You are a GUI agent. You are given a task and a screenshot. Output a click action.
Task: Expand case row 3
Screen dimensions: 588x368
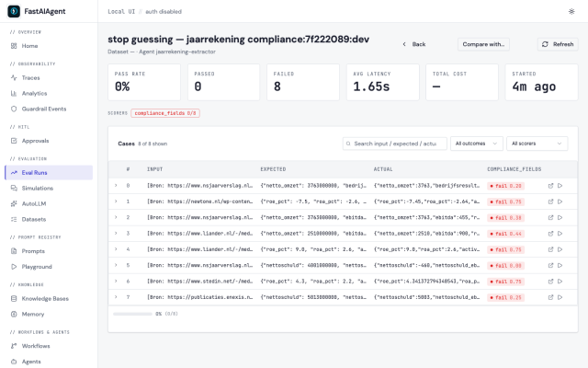[x=116, y=233]
